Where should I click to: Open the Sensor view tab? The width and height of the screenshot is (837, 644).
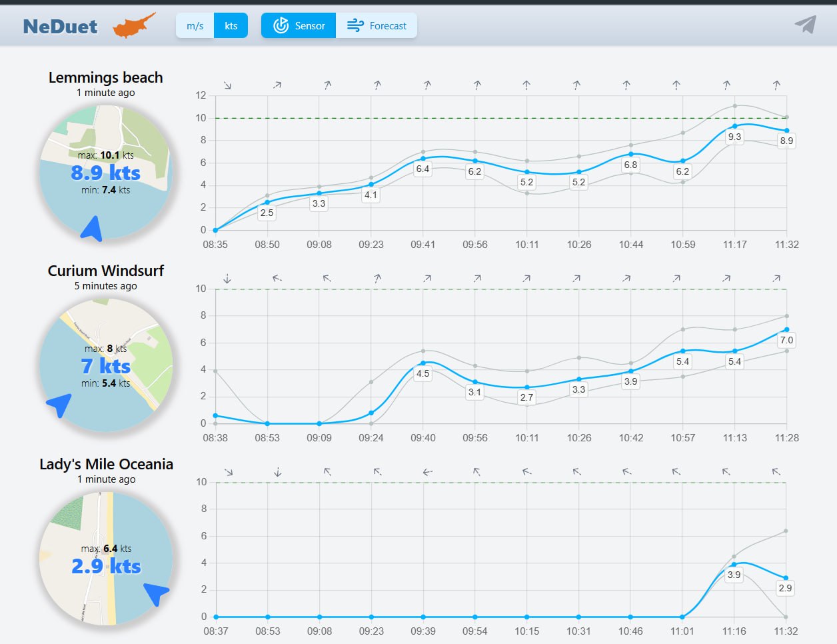click(x=299, y=26)
